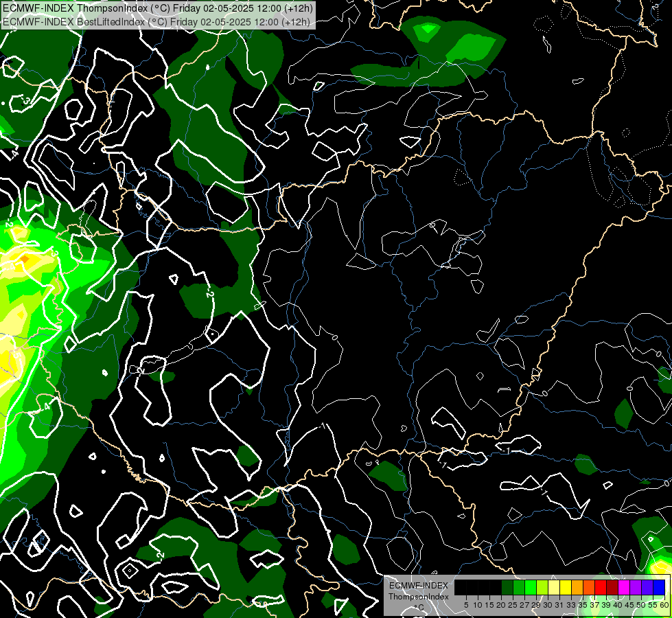Image resolution: width=672 pixels, height=618 pixels.
Task: Select the yellow 31–33 legend swatch
Action: pyautogui.click(x=566, y=587)
